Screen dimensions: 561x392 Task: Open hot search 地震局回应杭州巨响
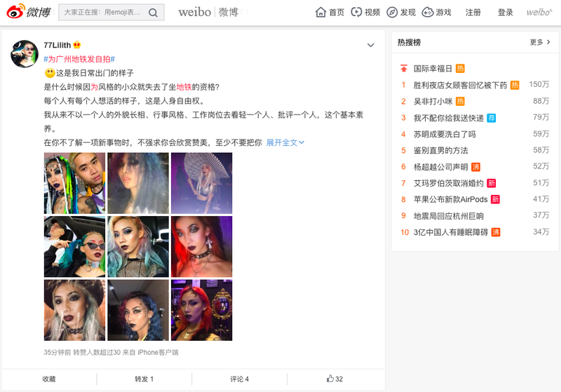pos(449,216)
